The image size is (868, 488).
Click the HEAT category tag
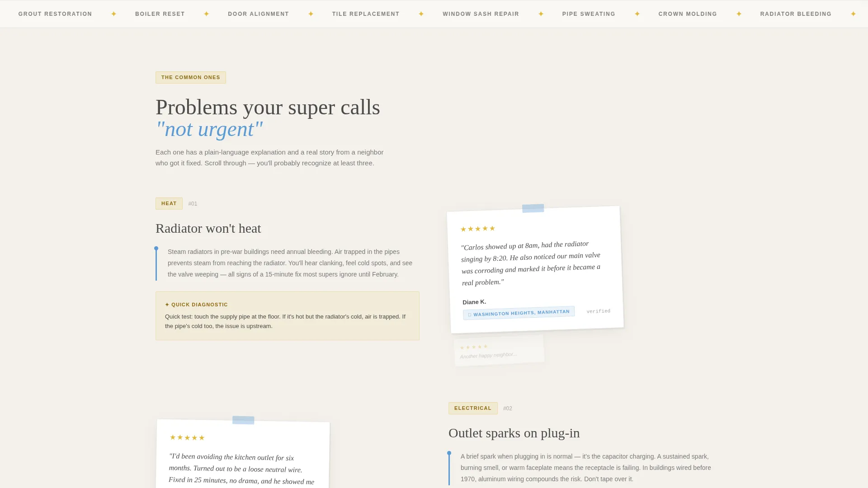pyautogui.click(x=169, y=203)
